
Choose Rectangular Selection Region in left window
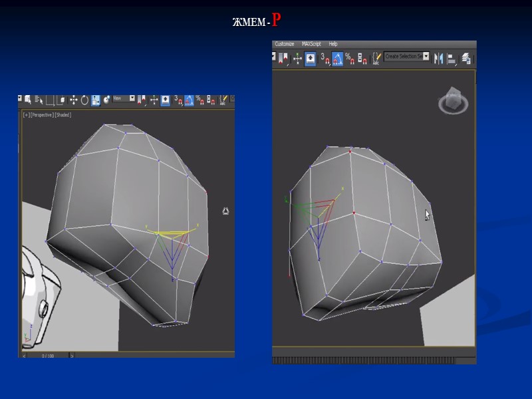[x=50, y=100]
